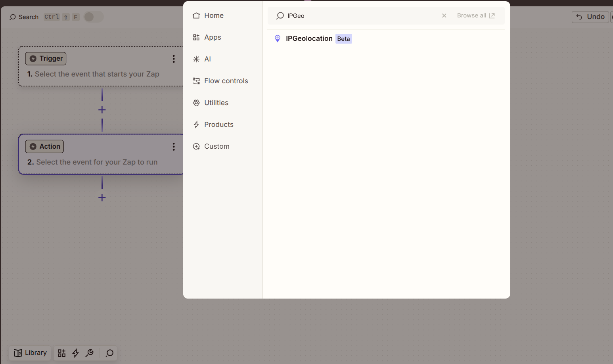This screenshot has height=364, width=613.
Task: Switch to the Apps category
Action: (213, 37)
